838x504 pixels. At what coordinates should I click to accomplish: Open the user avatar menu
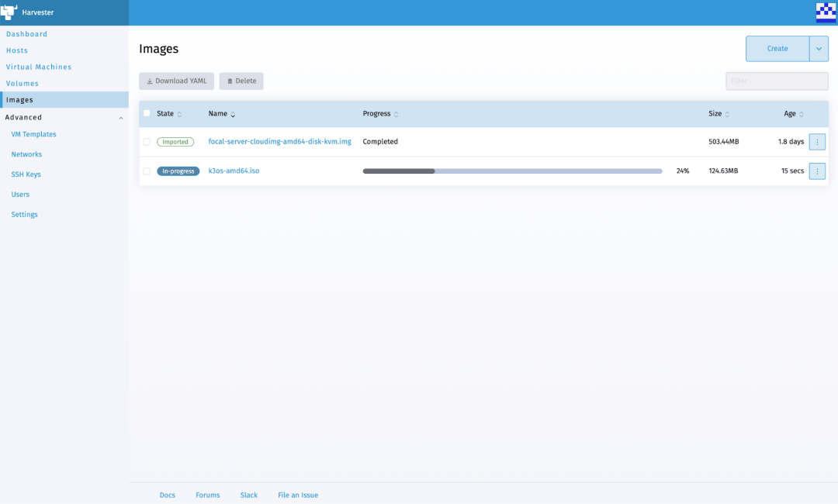coord(826,12)
